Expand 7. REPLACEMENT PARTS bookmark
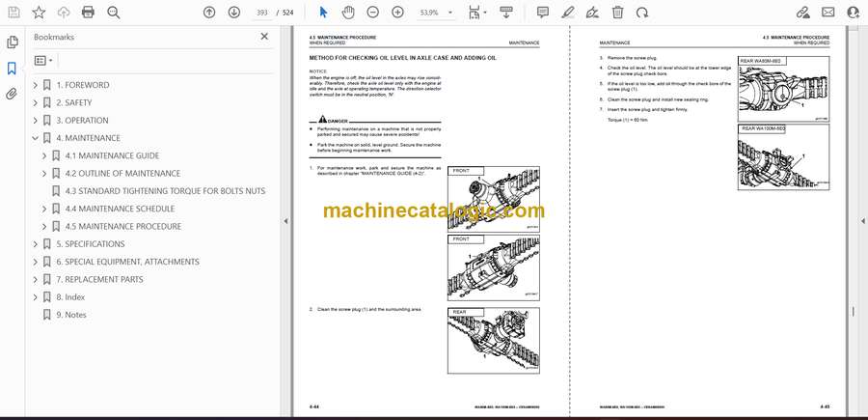Image resolution: width=868 pixels, height=420 pixels. (36, 280)
